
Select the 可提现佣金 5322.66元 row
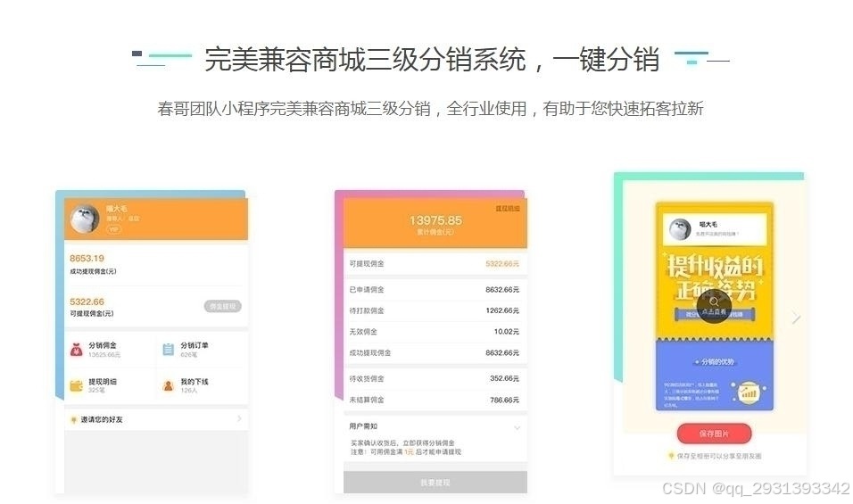click(435, 264)
